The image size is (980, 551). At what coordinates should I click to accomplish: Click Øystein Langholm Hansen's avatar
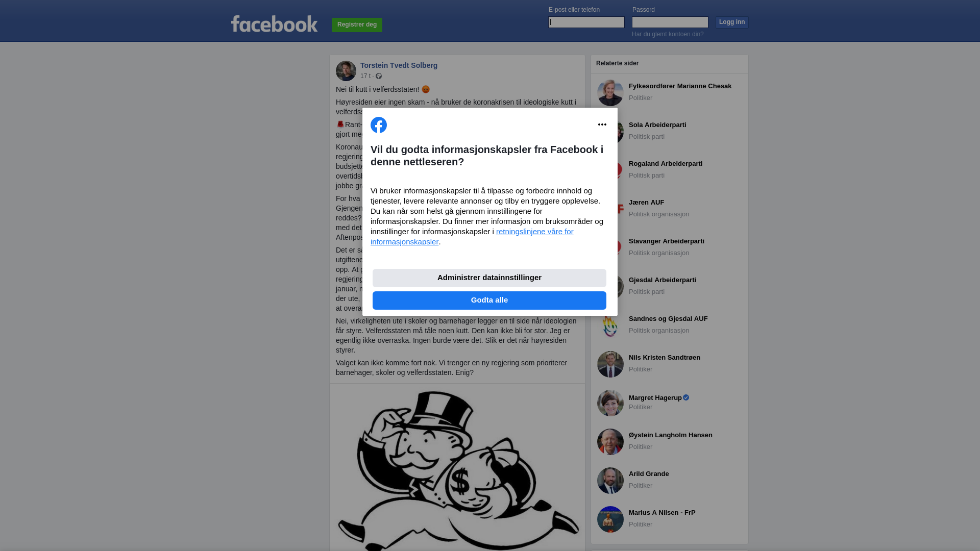pyautogui.click(x=610, y=442)
